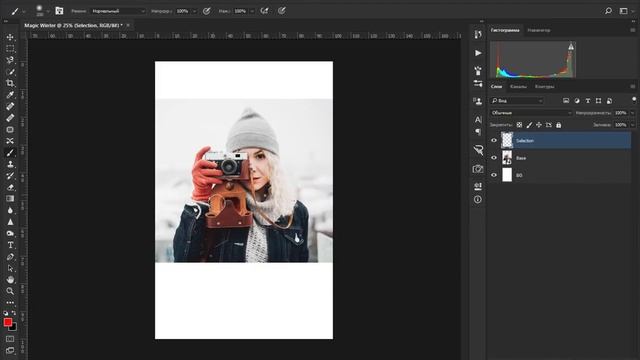The width and height of the screenshot is (640, 360).
Task: Hide the BG layer
Action: pyautogui.click(x=494, y=175)
